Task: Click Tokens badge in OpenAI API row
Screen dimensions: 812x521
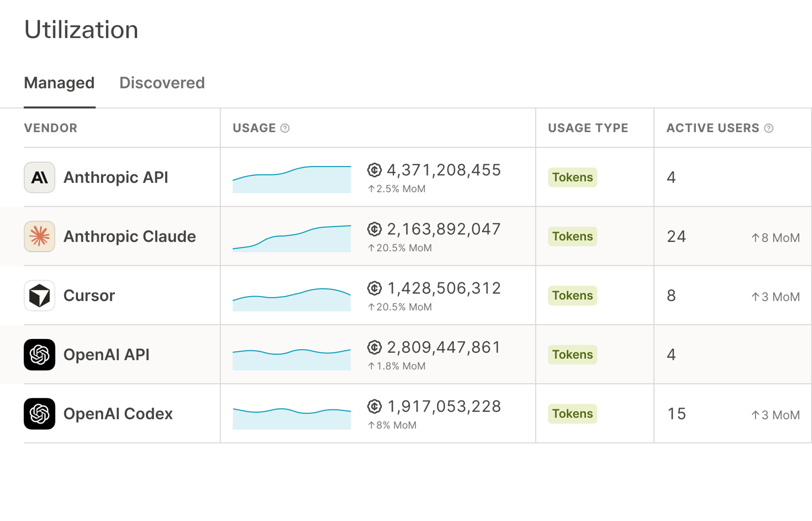Action: tap(572, 354)
